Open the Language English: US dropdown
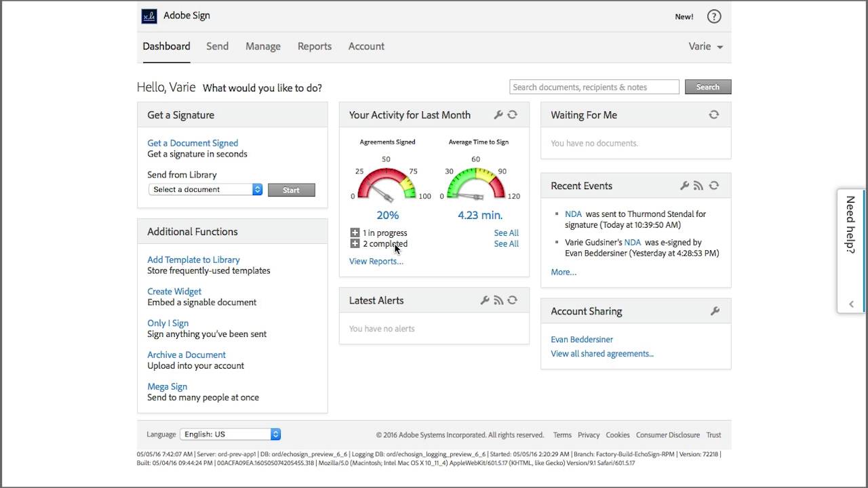The image size is (868, 488). pos(231,434)
